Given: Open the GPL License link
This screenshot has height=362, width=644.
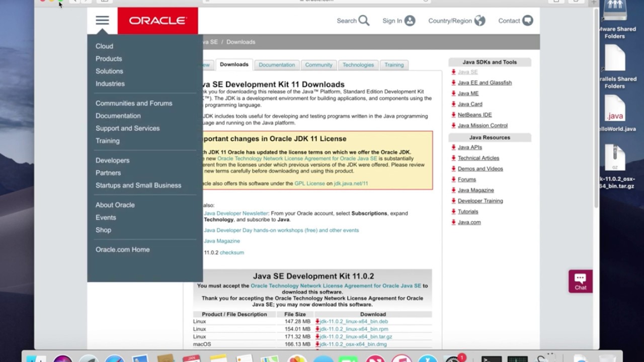Looking at the screenshot, I should [309, 184].
